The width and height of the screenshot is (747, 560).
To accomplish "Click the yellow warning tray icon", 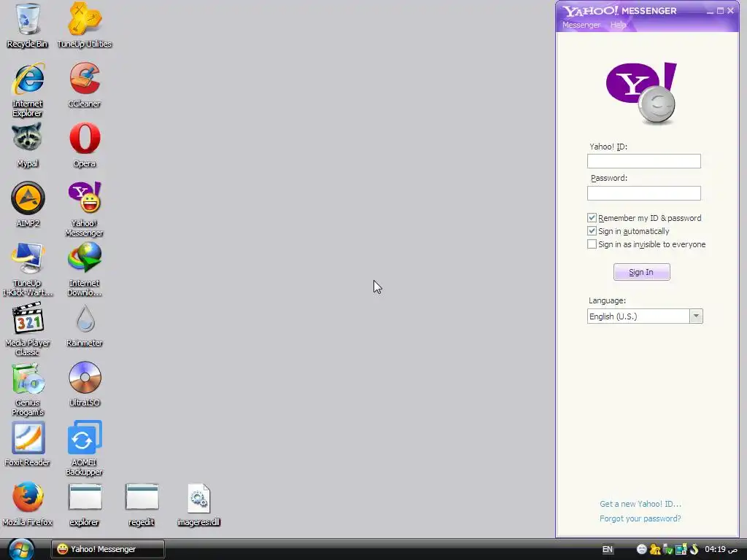I will click(655, 549).
